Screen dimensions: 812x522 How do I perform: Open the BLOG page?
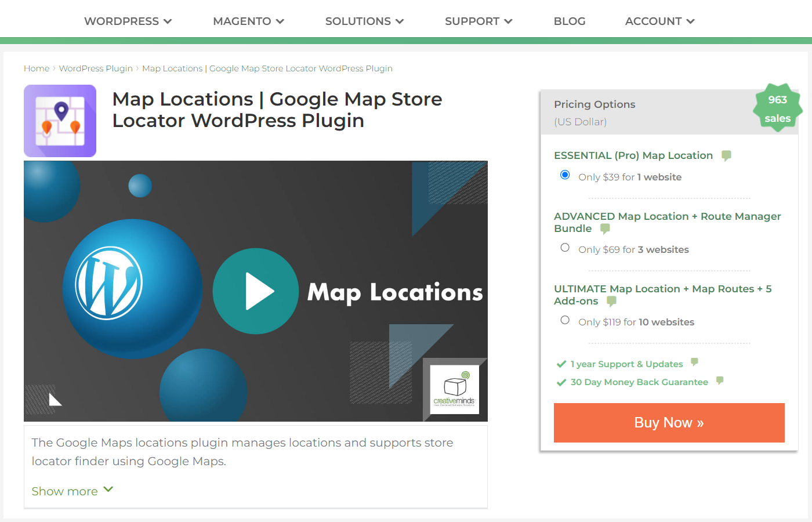tap(570, 21)
